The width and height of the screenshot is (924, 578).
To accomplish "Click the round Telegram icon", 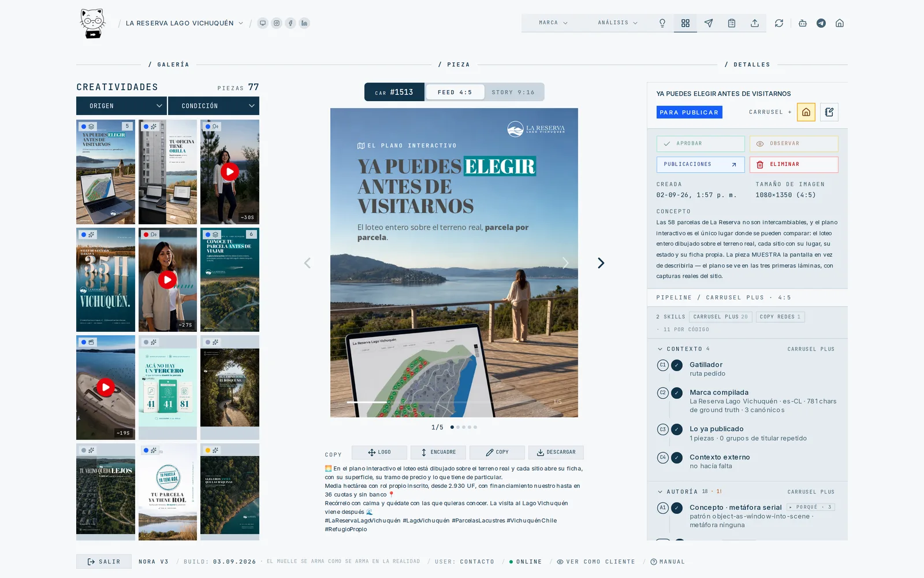I will point(821,23).
